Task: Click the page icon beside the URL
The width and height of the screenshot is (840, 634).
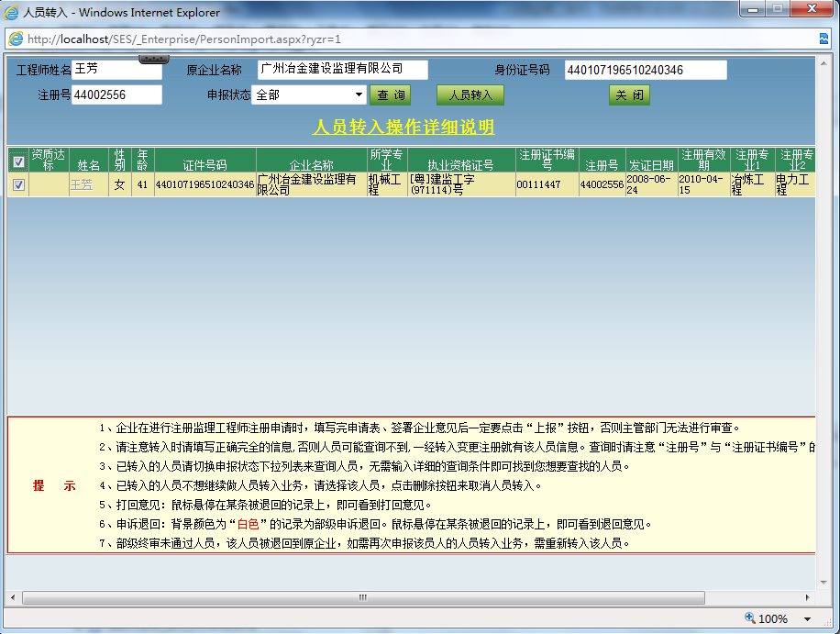Action: point(16,39)
